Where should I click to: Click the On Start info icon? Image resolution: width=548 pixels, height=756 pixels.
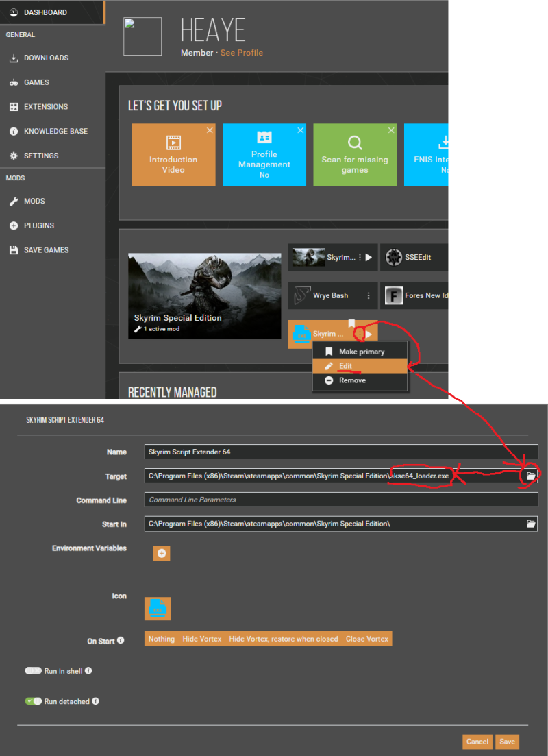121,641
